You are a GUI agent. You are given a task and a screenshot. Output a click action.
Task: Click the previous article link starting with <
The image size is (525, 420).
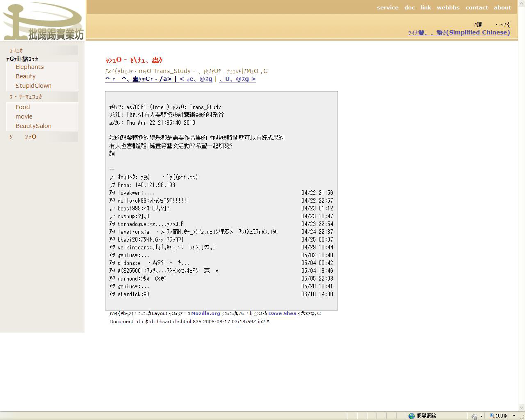[196, 79]
